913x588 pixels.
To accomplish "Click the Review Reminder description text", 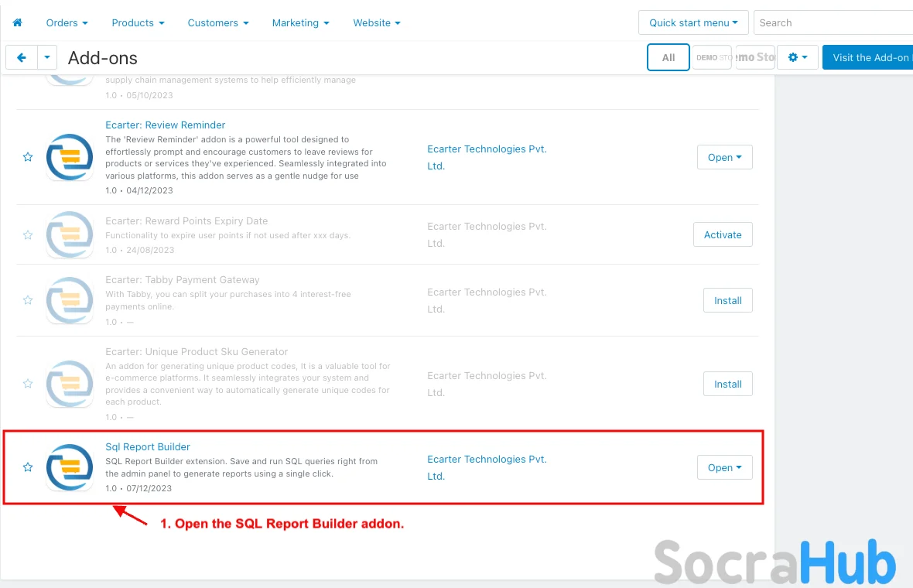I will click(x=246, y=158).
